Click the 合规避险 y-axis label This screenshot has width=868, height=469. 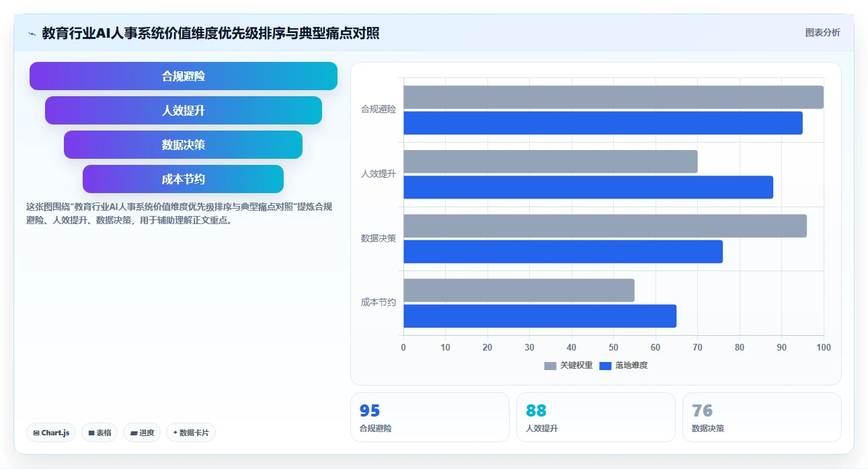point(379,109)
